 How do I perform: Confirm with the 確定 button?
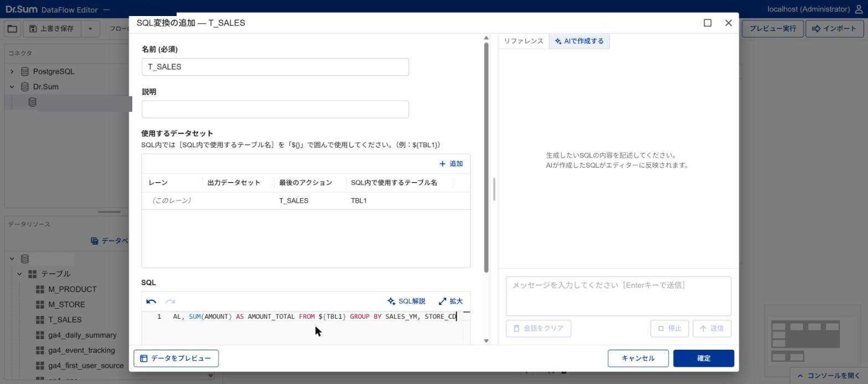[x=704, y=359]
